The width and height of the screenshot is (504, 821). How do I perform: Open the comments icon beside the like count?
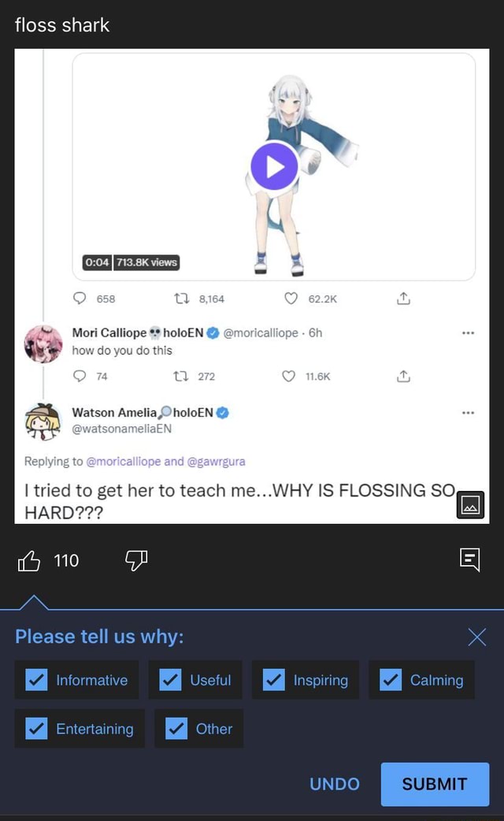pos(469,560)
